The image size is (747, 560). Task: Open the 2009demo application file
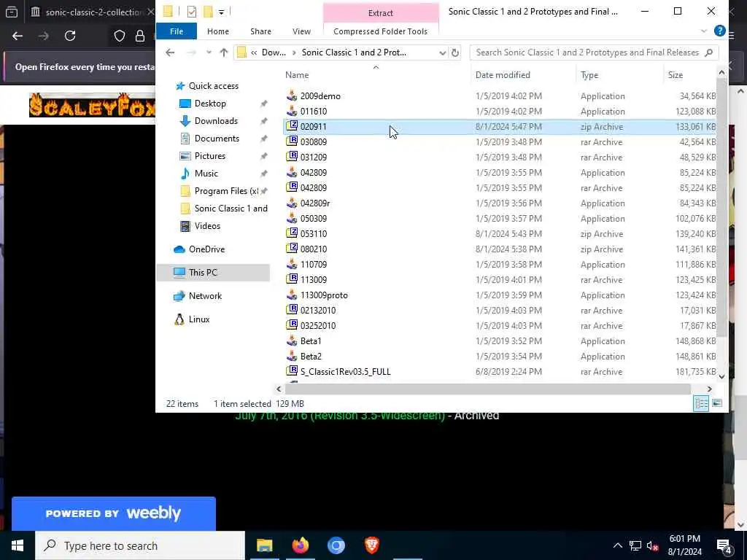(320, 96)
